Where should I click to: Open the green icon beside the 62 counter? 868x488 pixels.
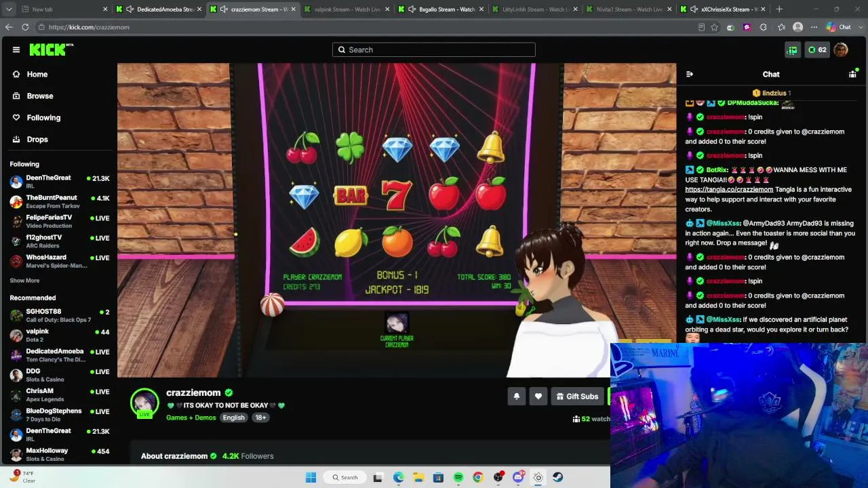pos(792,49)
